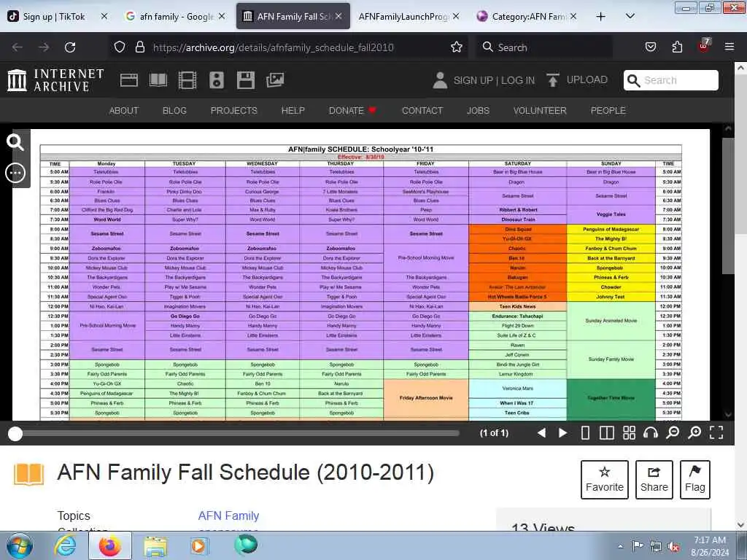This screenshot has width=747, height=560.
Task: Focus the Firefox search box
Action: pos(543,47)
